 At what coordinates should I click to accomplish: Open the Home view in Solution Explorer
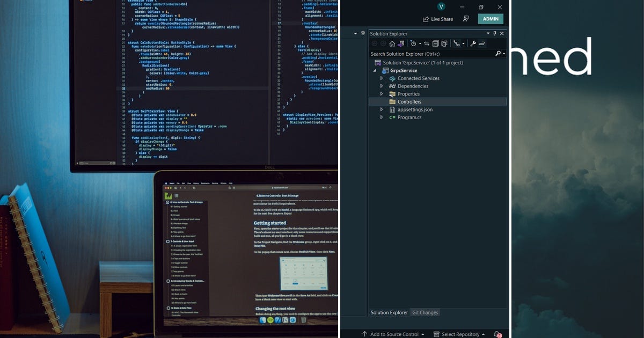[x=392, y=44]
